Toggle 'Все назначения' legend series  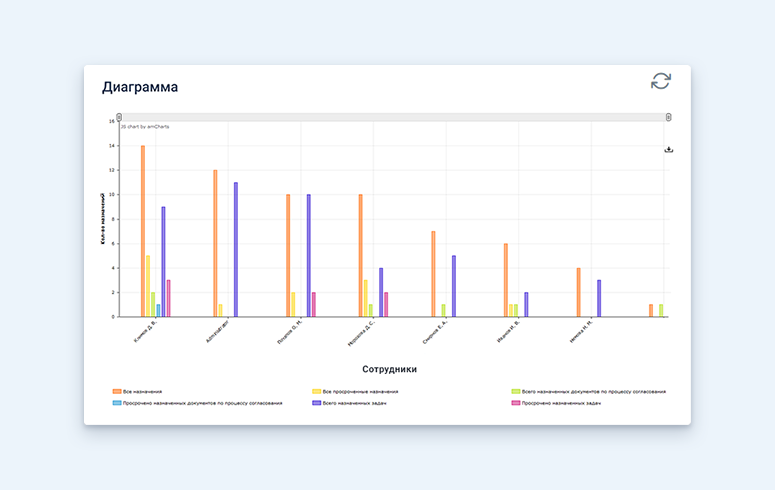[142, 391]
